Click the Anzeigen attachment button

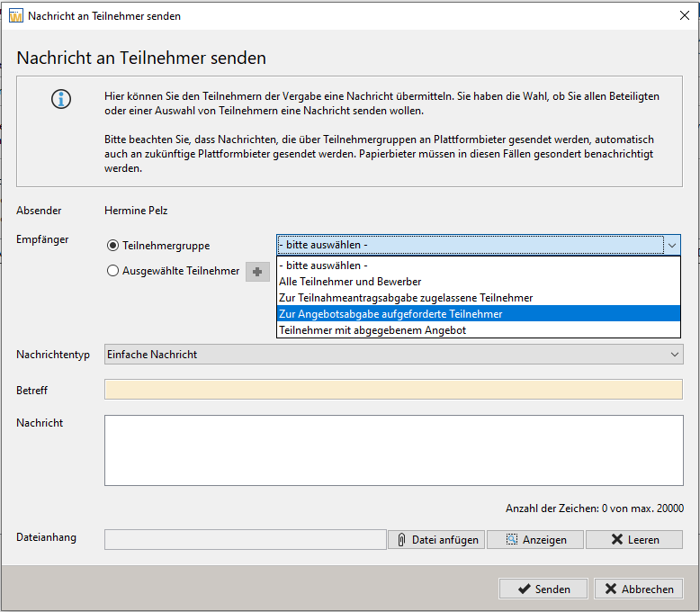pos(535,540)
